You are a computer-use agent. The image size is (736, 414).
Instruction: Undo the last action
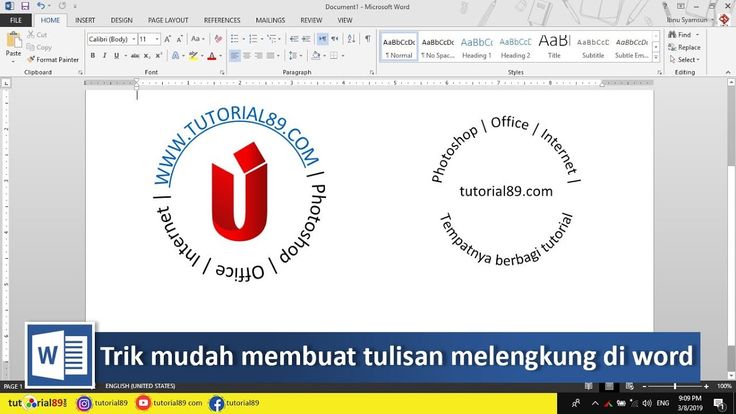tap(41, 6)
